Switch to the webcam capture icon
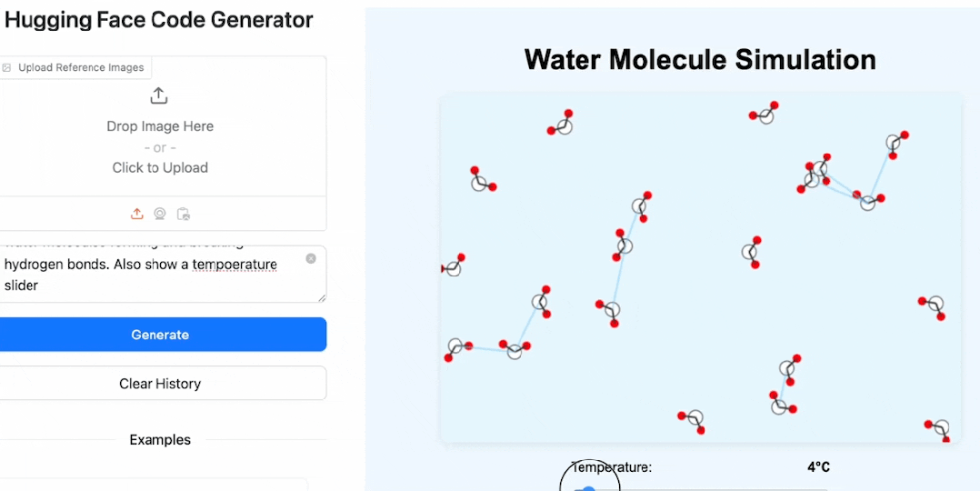Image resolution: width=980 pixels, height=491 pixels. [160, 214]
